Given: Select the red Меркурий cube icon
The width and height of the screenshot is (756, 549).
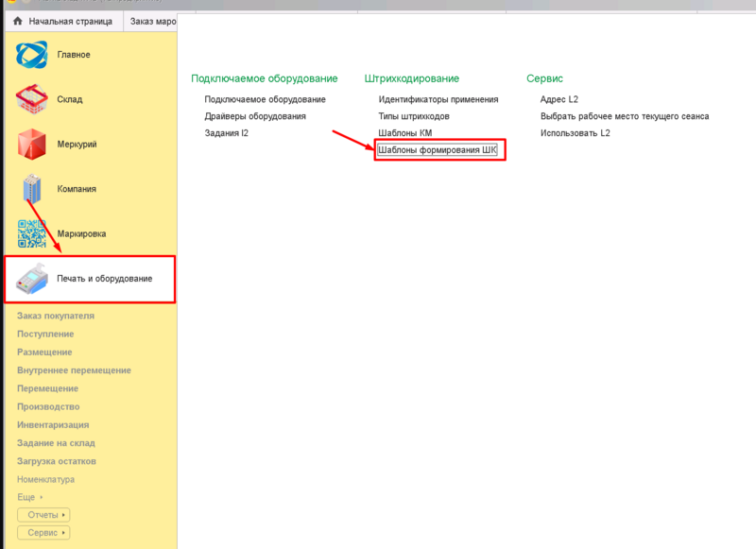Looking at the screenshot, I should (x=32, y=144).
